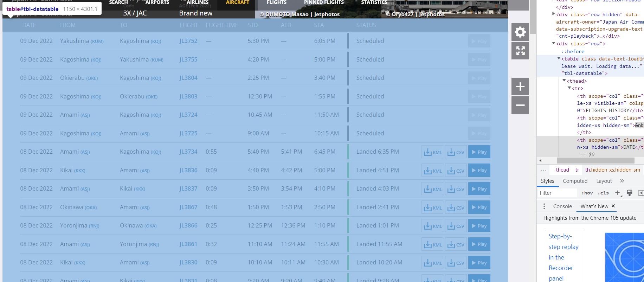Add new style rule in Styles

pyautogui.click(x=617, y=193)
